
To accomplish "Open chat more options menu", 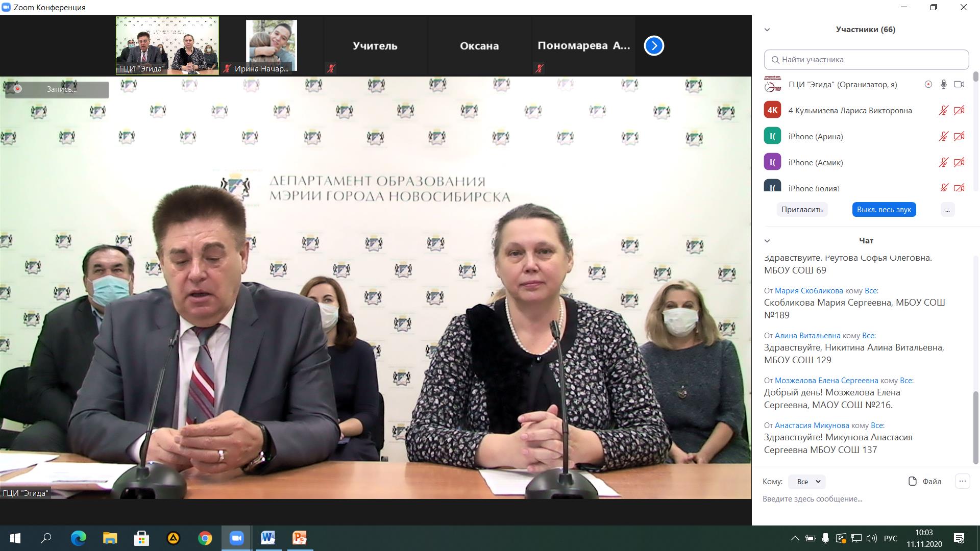I will point(962,481).
